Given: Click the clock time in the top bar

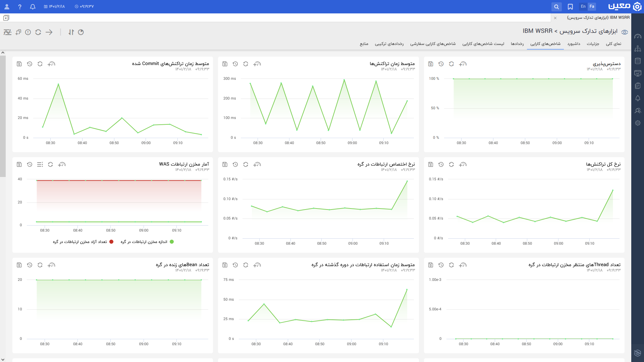Looking at the screenshot, I should [84, 7].
